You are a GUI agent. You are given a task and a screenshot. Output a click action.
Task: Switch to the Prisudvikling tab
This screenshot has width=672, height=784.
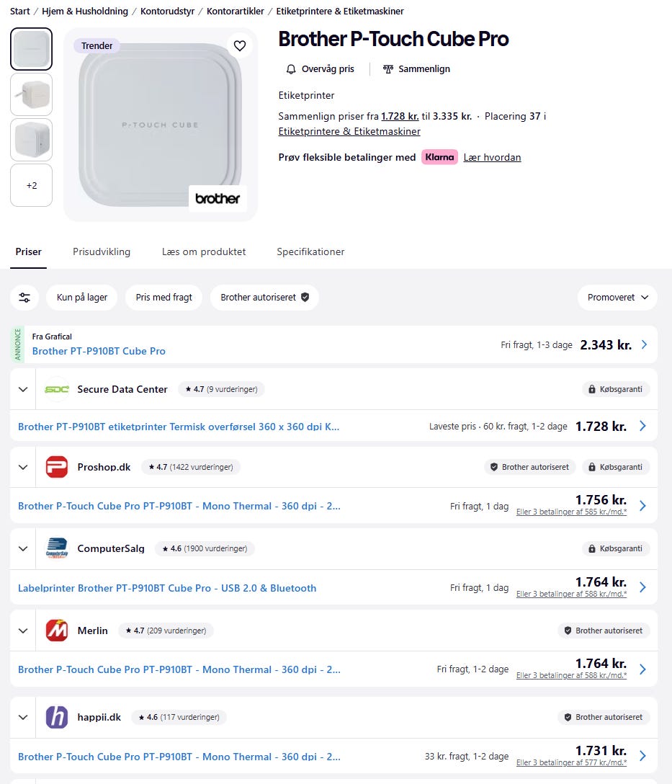tap(102, 251)
